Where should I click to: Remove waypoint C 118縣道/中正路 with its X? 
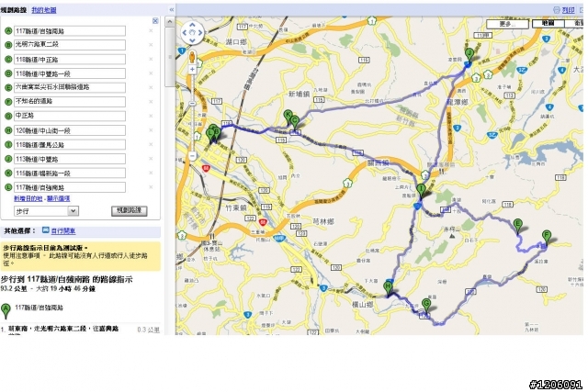click(151, 59)
